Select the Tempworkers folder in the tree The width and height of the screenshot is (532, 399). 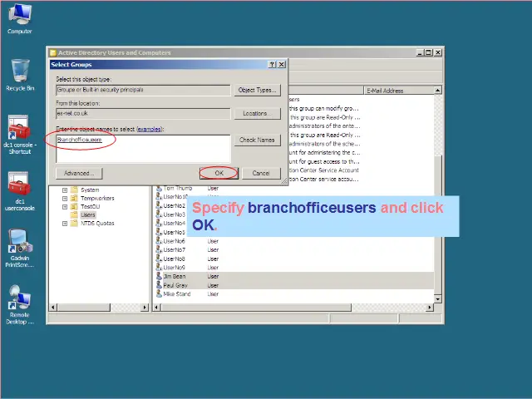tap(96, 198)
